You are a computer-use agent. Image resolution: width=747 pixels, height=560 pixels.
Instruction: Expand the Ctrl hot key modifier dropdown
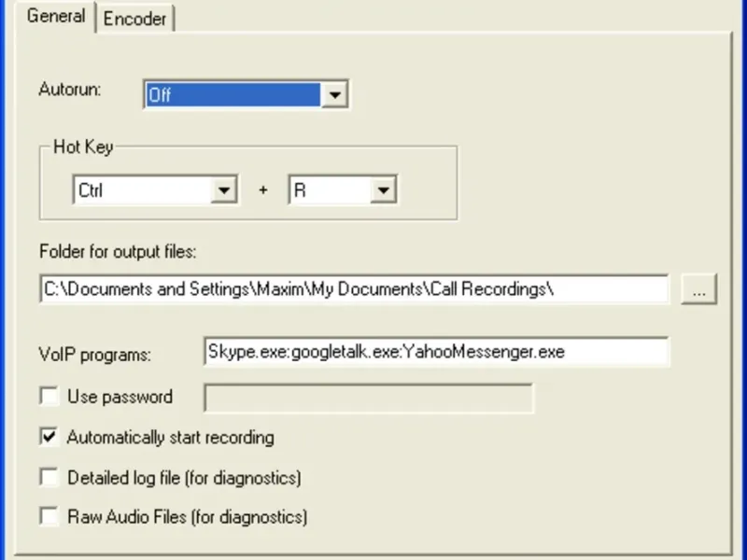[224, 191]
